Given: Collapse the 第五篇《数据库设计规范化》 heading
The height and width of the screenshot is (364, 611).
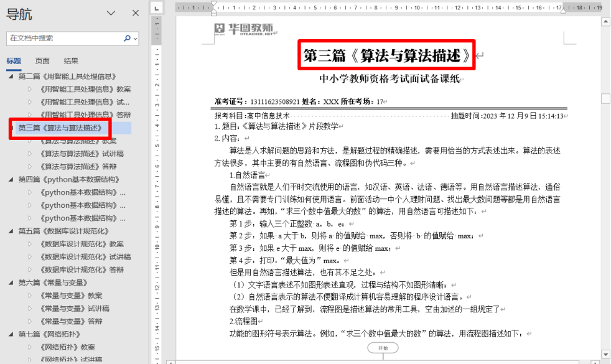Looking at the screenshot, I should (x=11, y=231).
